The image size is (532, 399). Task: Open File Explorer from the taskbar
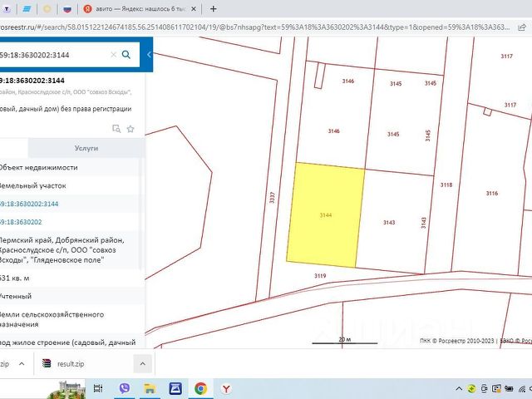(x=150, y=388)
